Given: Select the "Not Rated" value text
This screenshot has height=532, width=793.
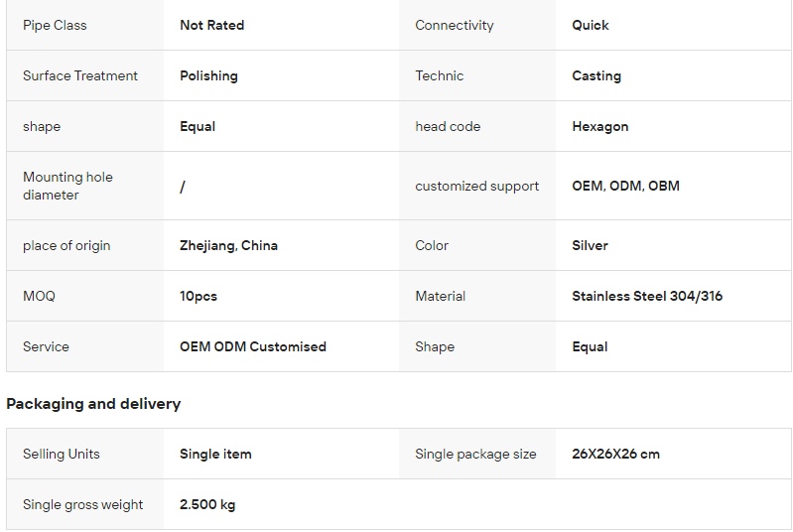Looking at the screenshot, I should point(211,25).
